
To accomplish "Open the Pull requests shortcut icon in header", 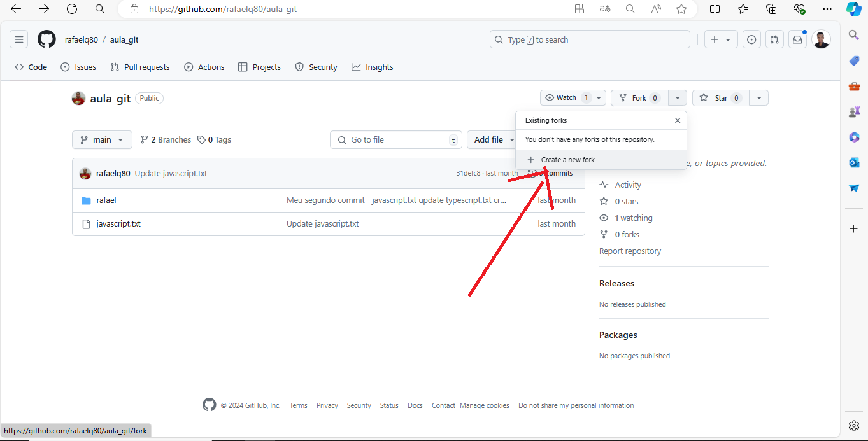I will pos(774,39).
